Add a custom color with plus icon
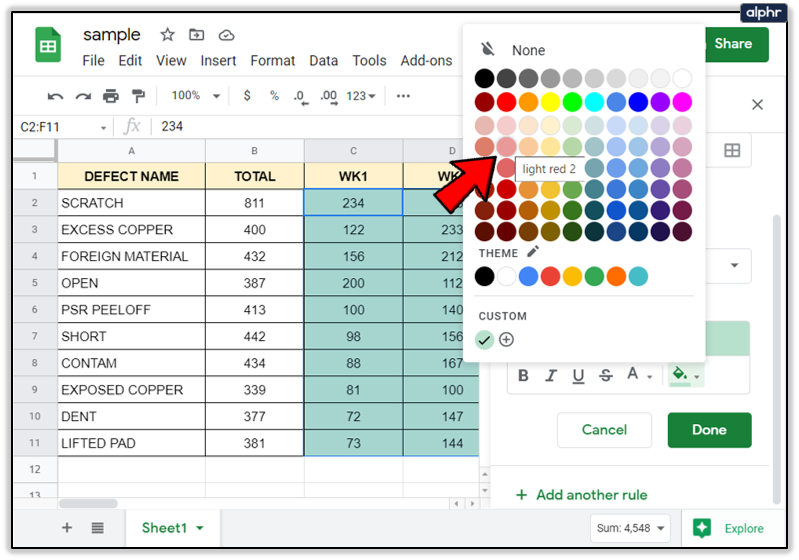Viewport: 799px width, 560px height. (507, 340)
